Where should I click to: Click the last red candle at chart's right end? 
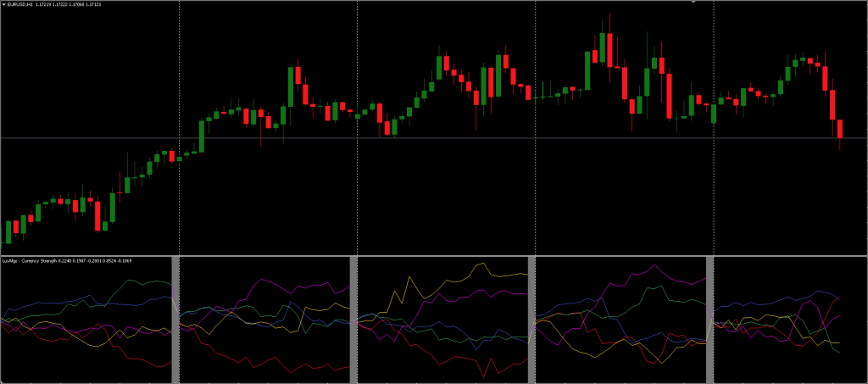[x=840, y=129]
